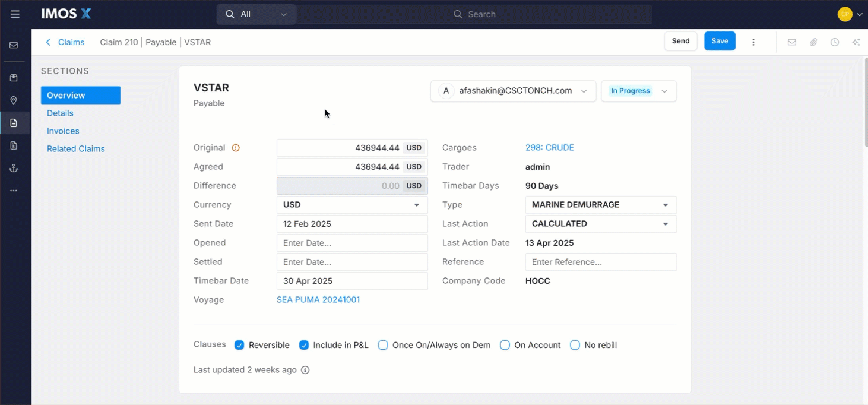Click the warning icon beside Original
The width and height of the screenshot is (868, 405).
[236, 148]
